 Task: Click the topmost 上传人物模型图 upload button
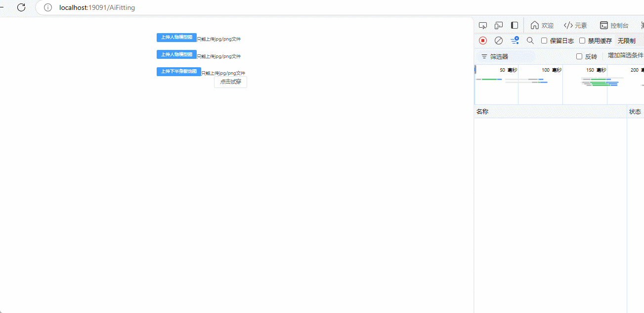pos(176,38)
